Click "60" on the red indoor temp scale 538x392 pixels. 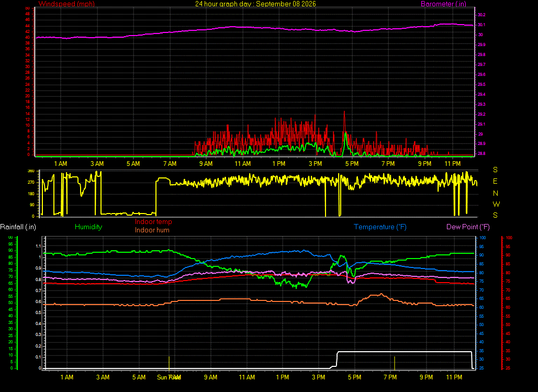pos(508,308)
